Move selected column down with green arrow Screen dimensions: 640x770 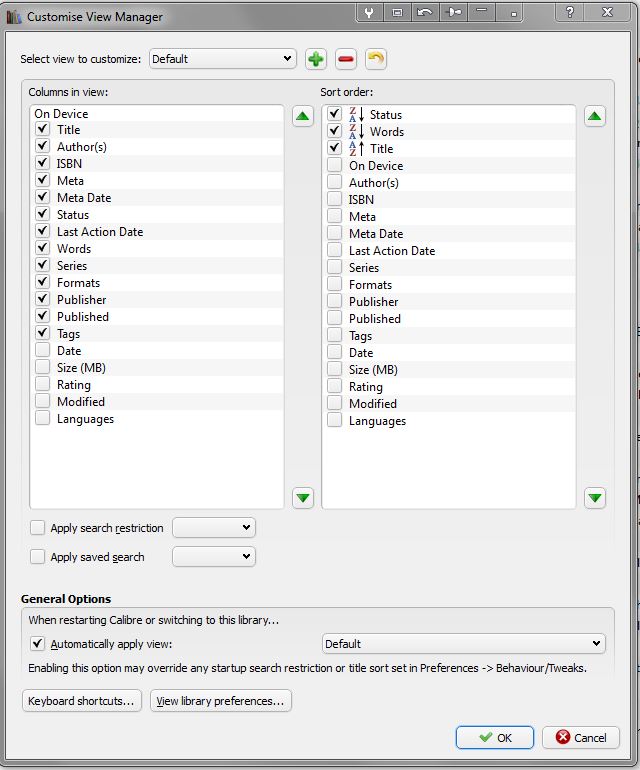(x=303, y=497)
